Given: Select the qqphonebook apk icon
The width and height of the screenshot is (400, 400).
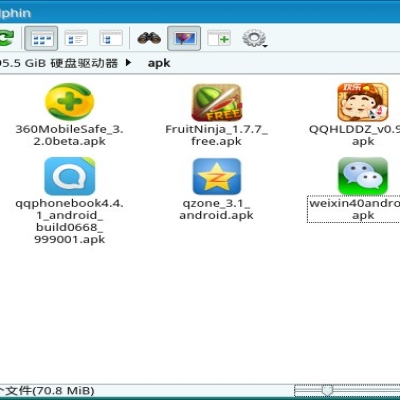Looking at the screenshot, I should click(x=70, y=176).
